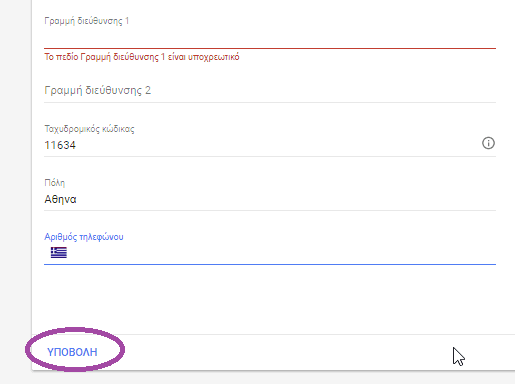
Task: Click the blue Αριθμός τηλεφώνου label
Action: pos(84,237)
